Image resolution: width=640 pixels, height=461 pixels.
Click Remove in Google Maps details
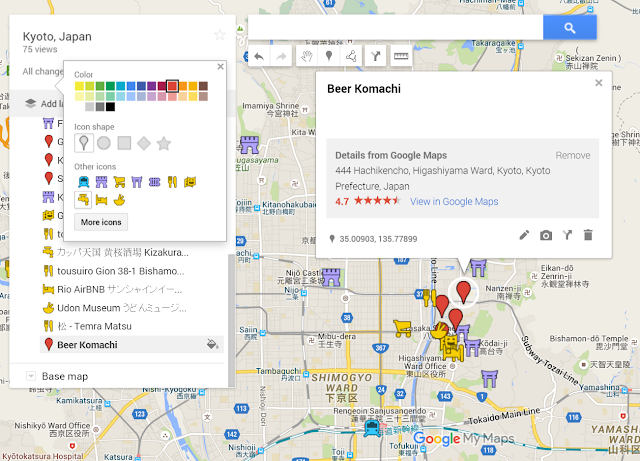[x=573, y=156]
